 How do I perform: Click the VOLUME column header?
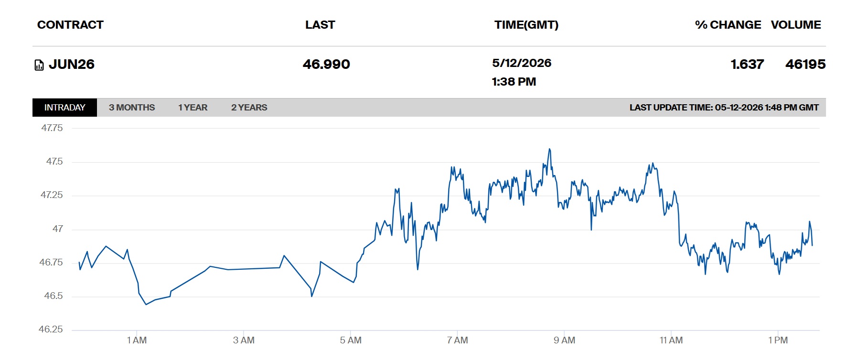[796, 25]
